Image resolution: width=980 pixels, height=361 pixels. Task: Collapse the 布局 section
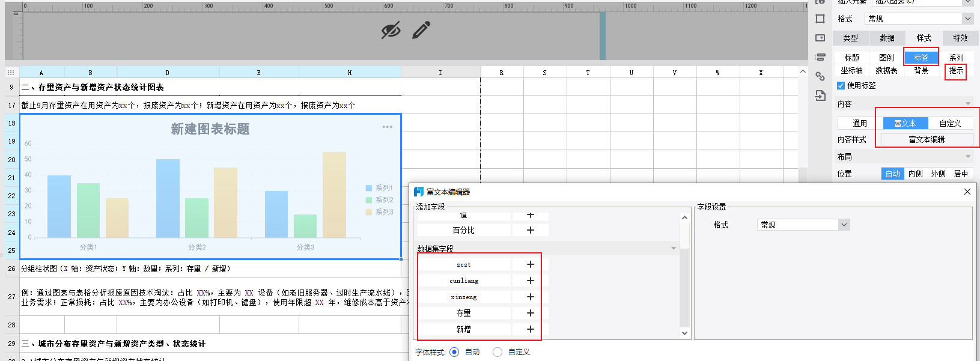968,157
